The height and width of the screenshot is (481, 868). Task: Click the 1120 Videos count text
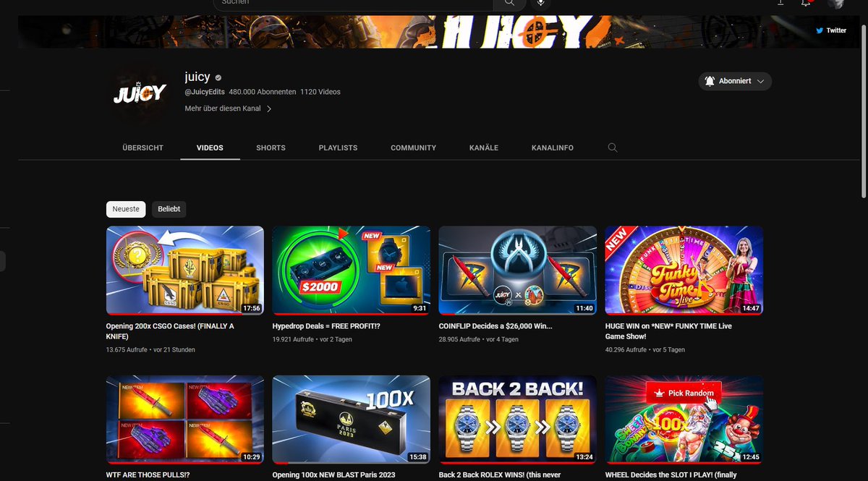[320, 92]
